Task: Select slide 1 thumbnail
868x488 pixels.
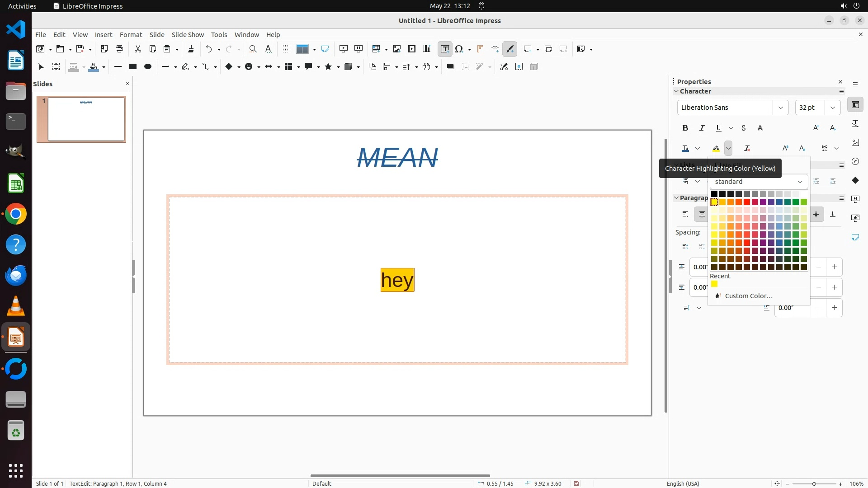Action: click(86, 119)
